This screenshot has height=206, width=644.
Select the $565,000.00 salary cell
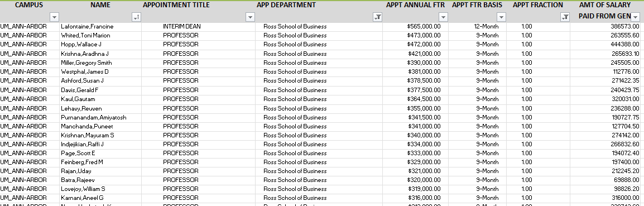tap(415, 27)
